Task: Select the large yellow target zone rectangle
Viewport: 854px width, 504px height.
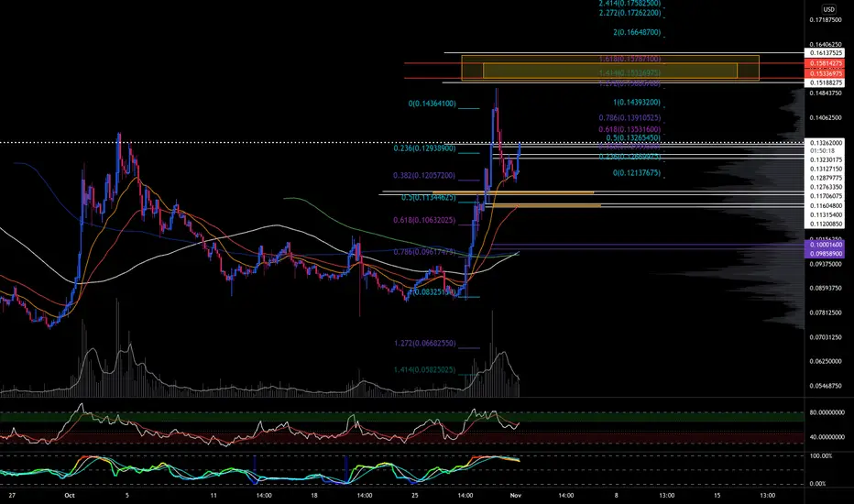Action: click(610, 68)
